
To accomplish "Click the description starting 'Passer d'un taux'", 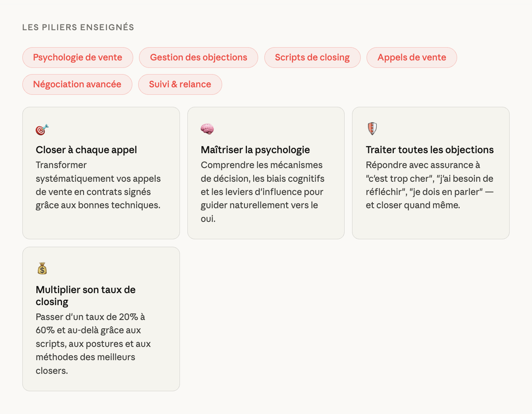I will click(x=93, y=344).
